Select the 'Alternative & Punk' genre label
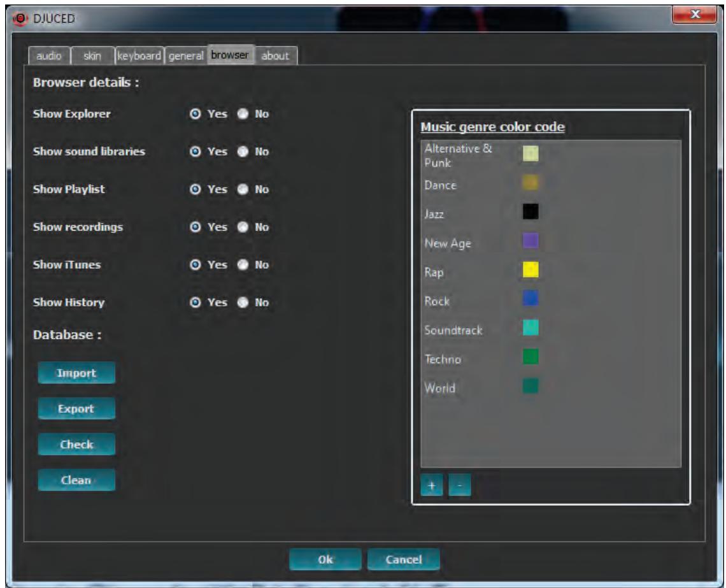This screenshot has height=588, width=726. click(458, 155)
